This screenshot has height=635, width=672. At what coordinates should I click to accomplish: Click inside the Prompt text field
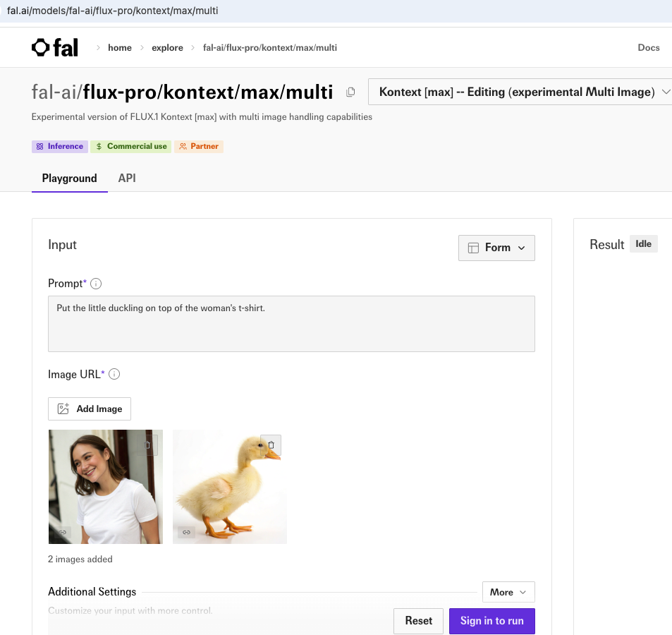point(291,324)
